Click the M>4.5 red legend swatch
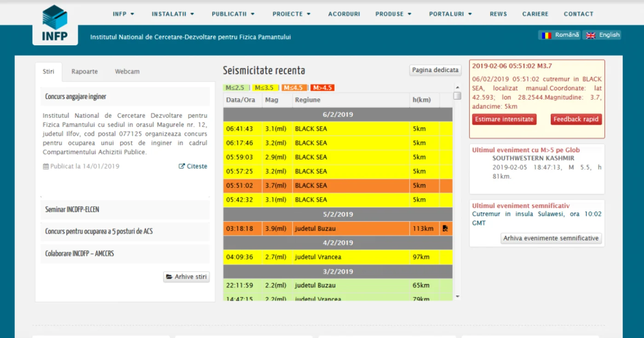 322,87
